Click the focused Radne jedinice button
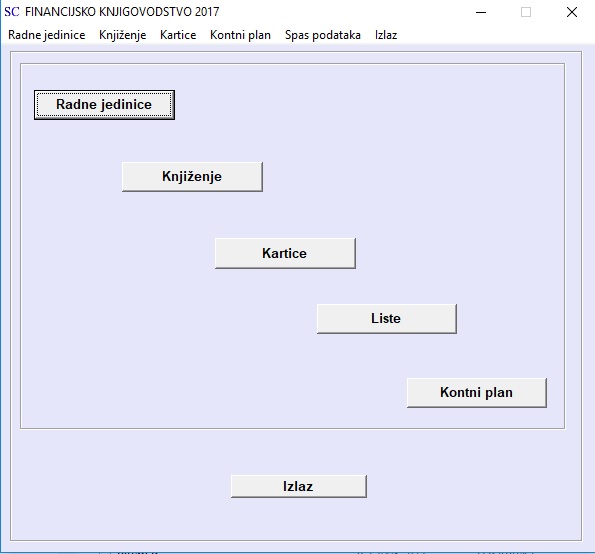 (104, 105)
